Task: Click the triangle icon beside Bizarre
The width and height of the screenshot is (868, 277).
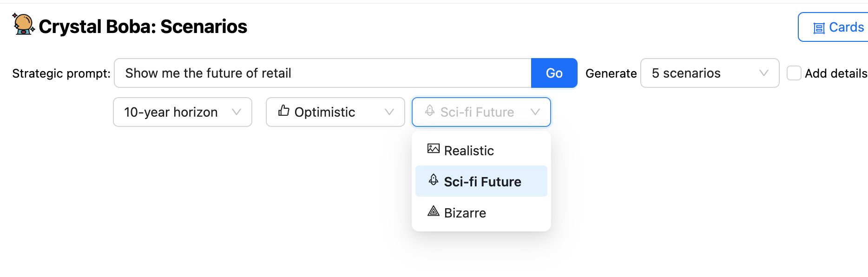Action: (x=433, y=211)
